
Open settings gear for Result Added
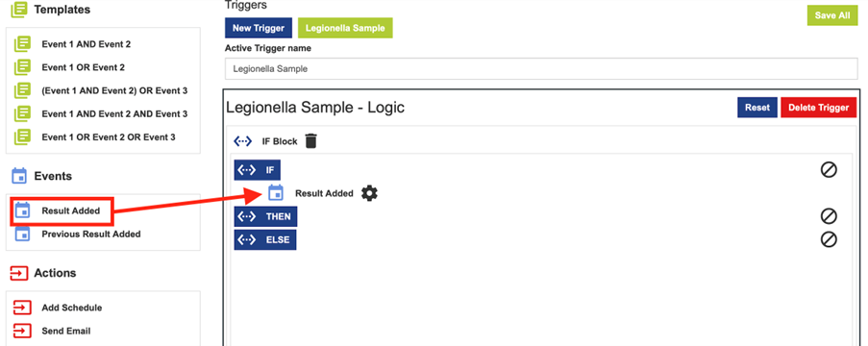[369, 193]
